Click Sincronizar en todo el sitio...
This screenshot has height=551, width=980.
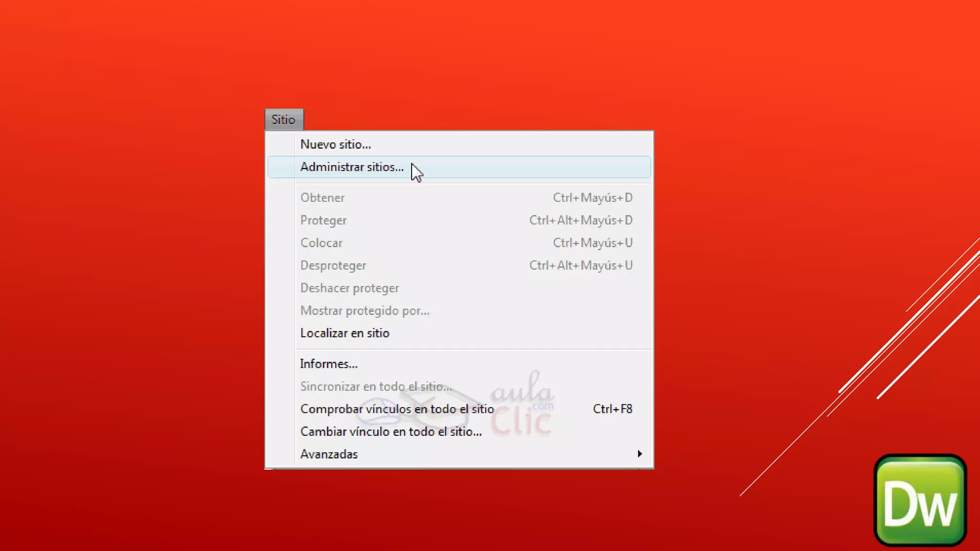coord(376,386)
